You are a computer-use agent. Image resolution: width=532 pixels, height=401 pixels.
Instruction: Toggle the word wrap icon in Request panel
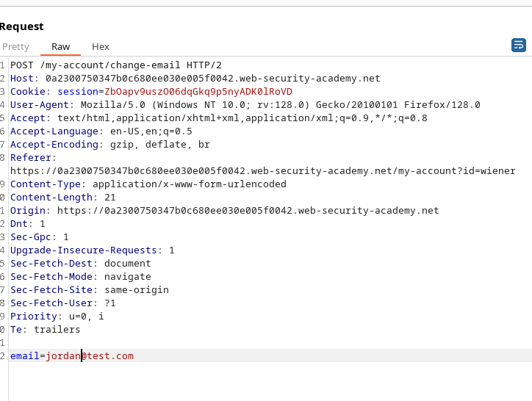tap(519, 46)
